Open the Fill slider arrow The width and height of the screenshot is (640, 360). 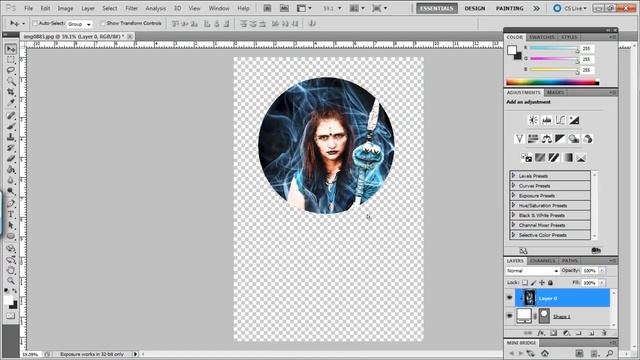[x=602, y=282]
